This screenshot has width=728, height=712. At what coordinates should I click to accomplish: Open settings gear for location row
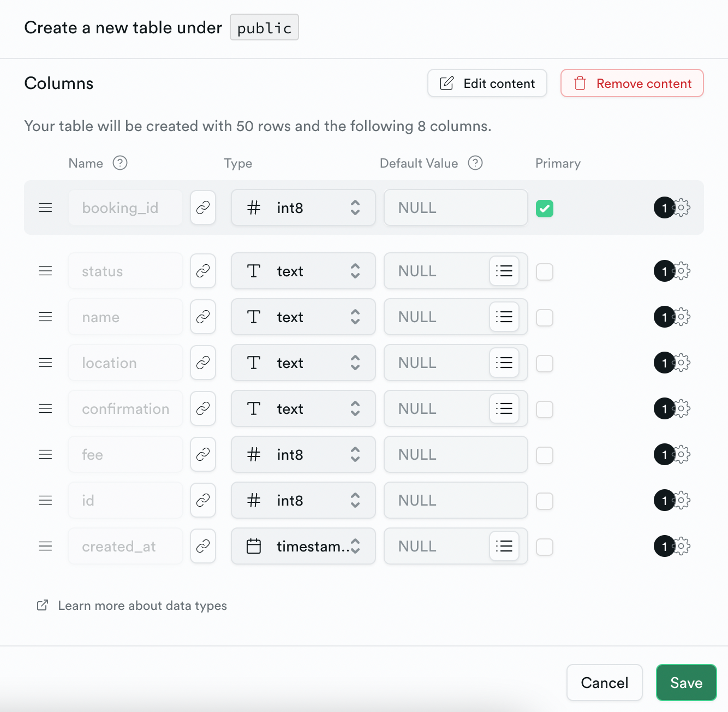682,363
